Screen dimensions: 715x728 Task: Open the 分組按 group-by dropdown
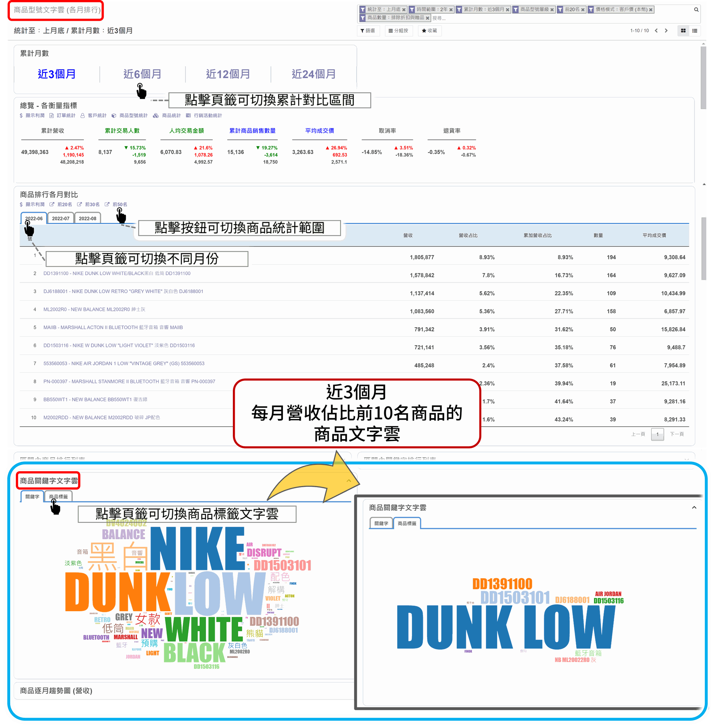coord(398,31)
